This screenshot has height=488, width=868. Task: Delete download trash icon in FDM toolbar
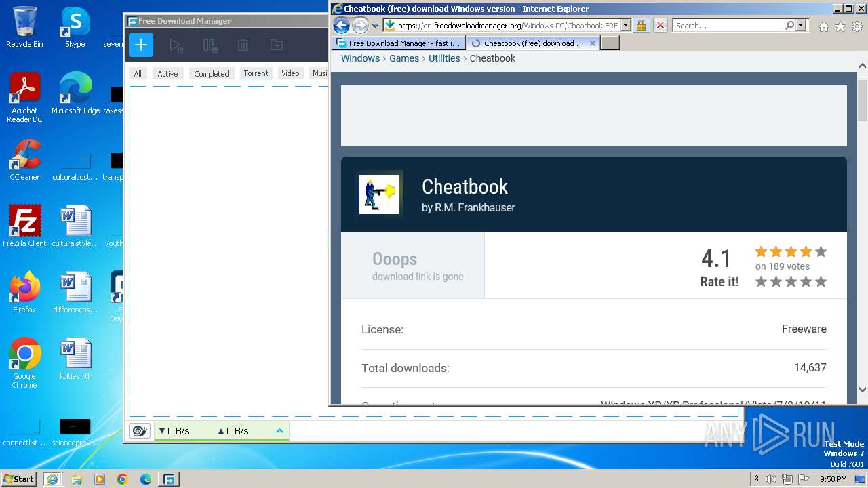tap(243, 45)
